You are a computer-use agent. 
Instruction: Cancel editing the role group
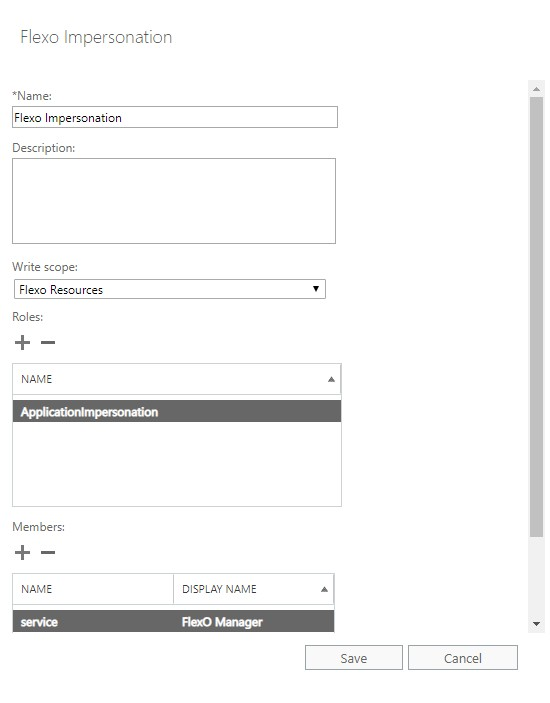(x=463, y=658)
